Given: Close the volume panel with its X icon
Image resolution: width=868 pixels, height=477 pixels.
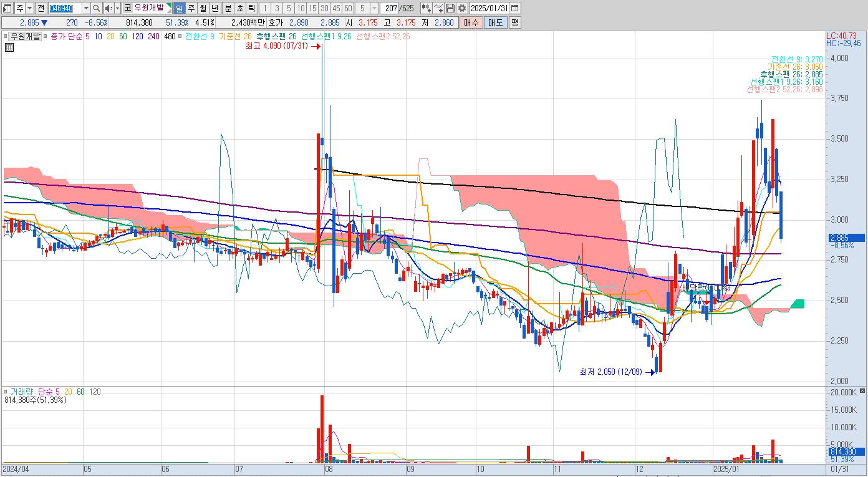Looking at the screenshot, I should pyautogui.click(x=861, y=391).
